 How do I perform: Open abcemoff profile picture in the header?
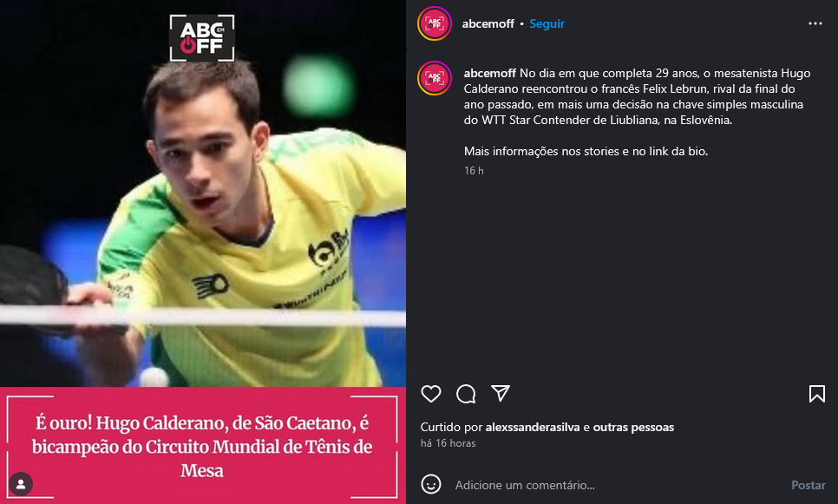coord(435,23)
